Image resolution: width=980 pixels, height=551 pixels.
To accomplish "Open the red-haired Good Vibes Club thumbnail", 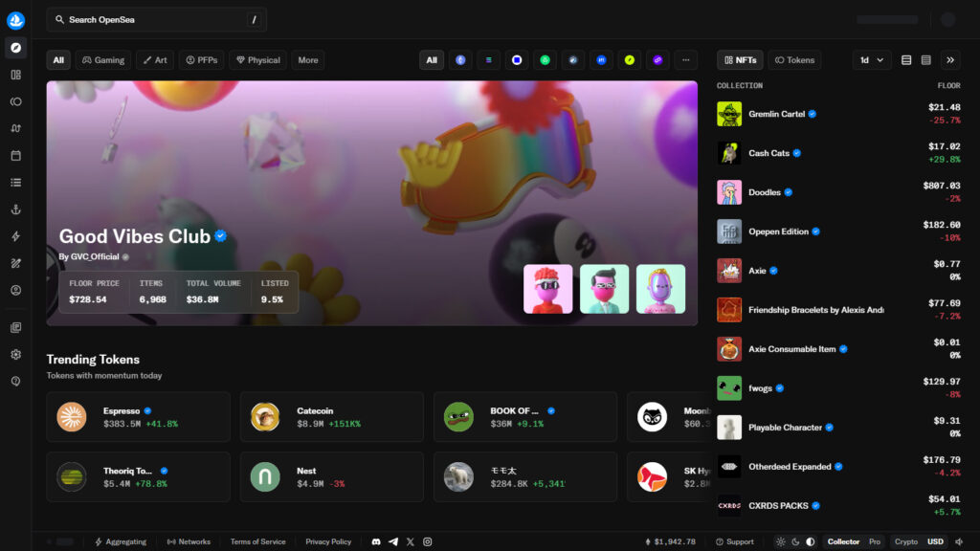I will 548,289.
